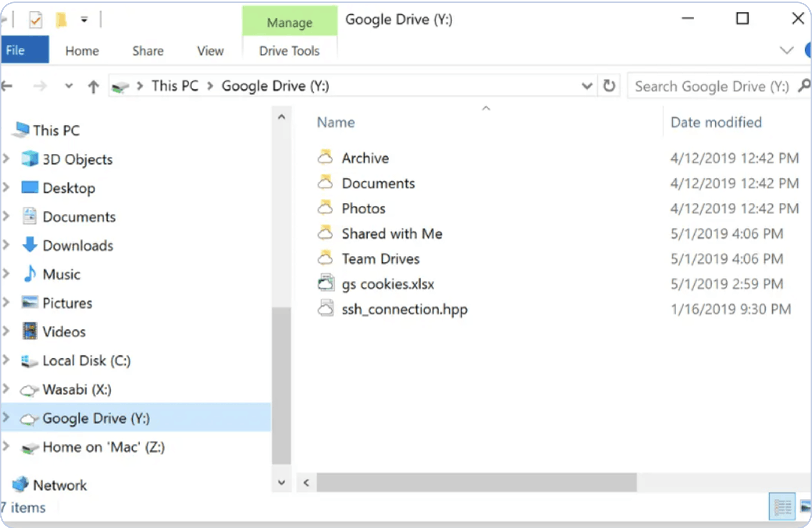Select the Team Drives folder
812x528 pixels.
pos(380,259)
